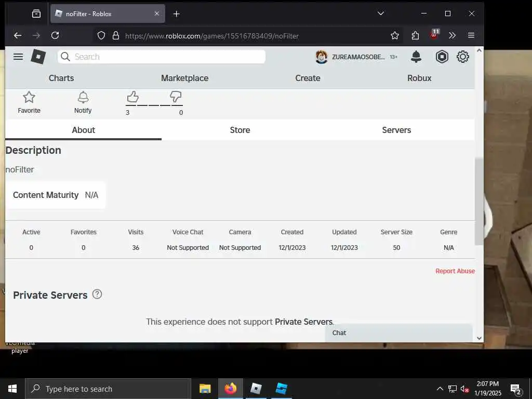Image resolution: width=532 pixels, height=399 pixels.
Task: Click the Created date 12/1/2023
Action: [292, 248]
